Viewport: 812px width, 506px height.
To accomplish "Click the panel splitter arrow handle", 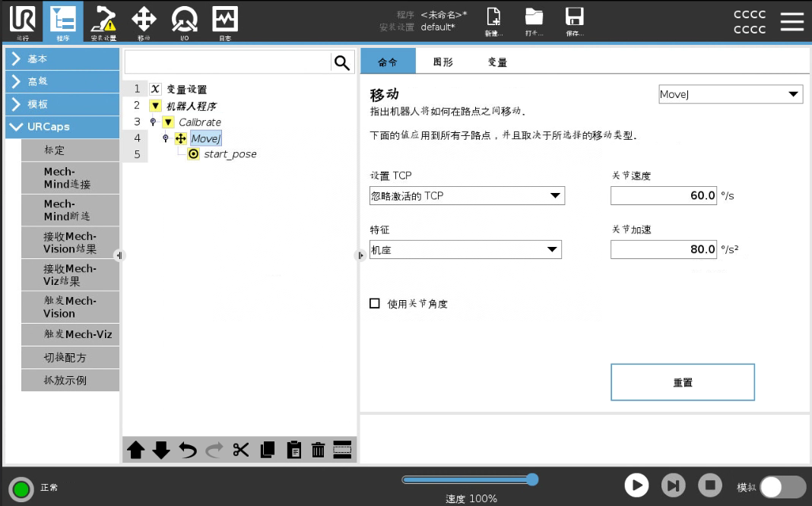I will click(360, 255).
